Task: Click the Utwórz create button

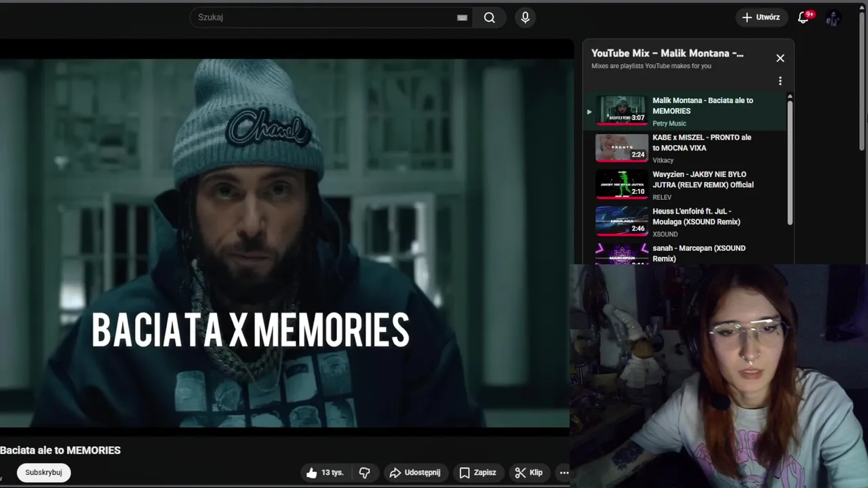Action: 762,18
